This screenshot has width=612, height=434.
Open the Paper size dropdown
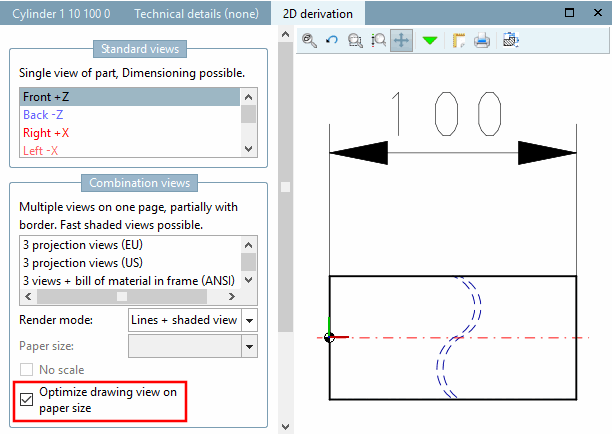[249, 347]
